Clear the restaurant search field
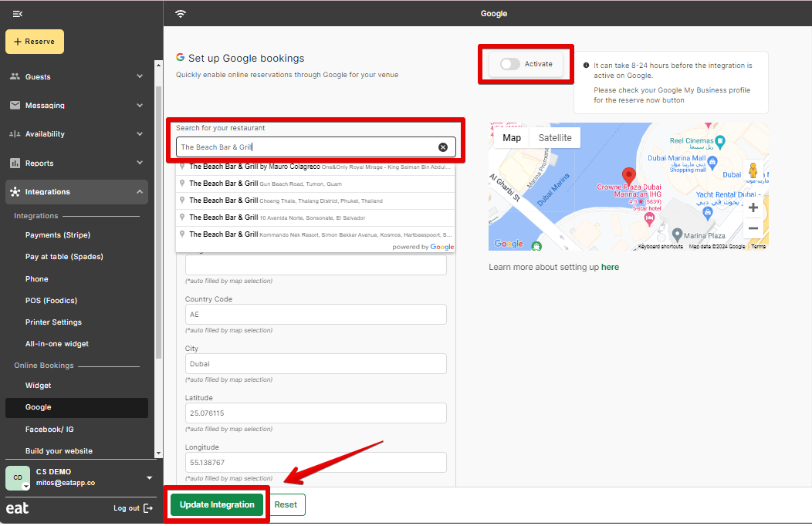The image size is (812, 526). (443, 147)
